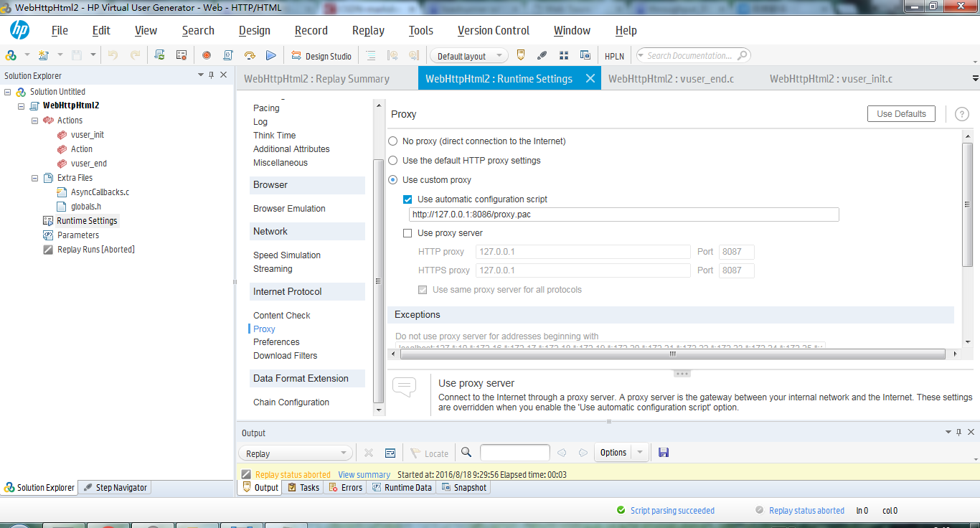Close the Runtime Settings tab
The image size is (980, 528).
[x=590, y=78]
